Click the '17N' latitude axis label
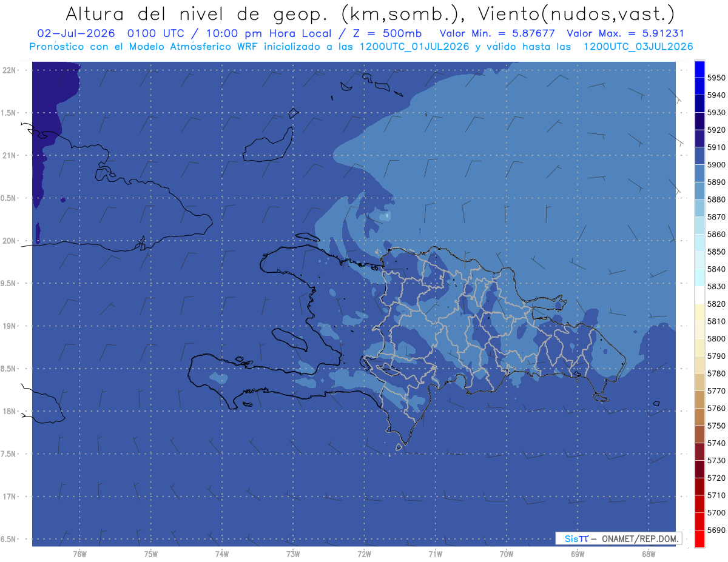The height and width of the screenshot is (562, 728). point(9,497)
